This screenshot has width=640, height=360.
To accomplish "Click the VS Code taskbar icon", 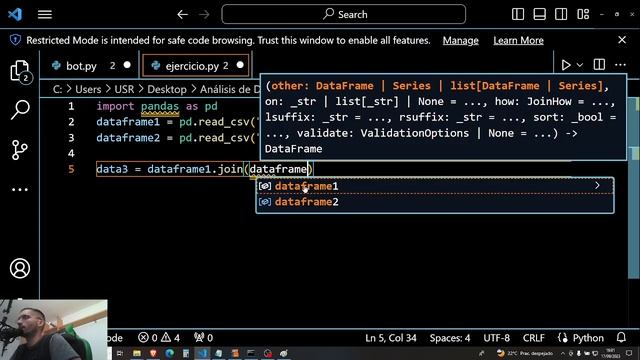I will (x=202, y=353).
